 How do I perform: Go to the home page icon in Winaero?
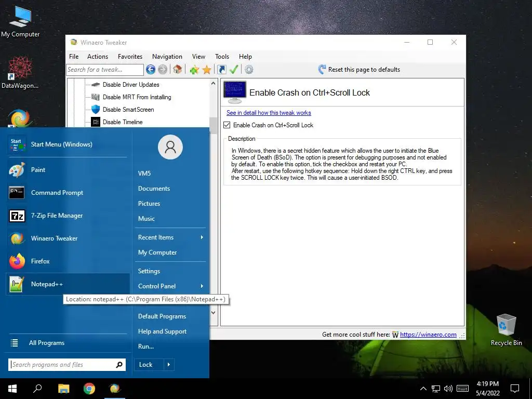tap(177, 70)
